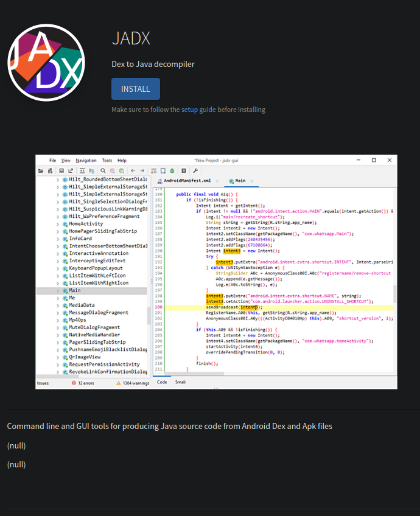The image size is (420, 516).
Task: Select ListItemWithLeftIcon in the class tree
Action: (97, 276)
